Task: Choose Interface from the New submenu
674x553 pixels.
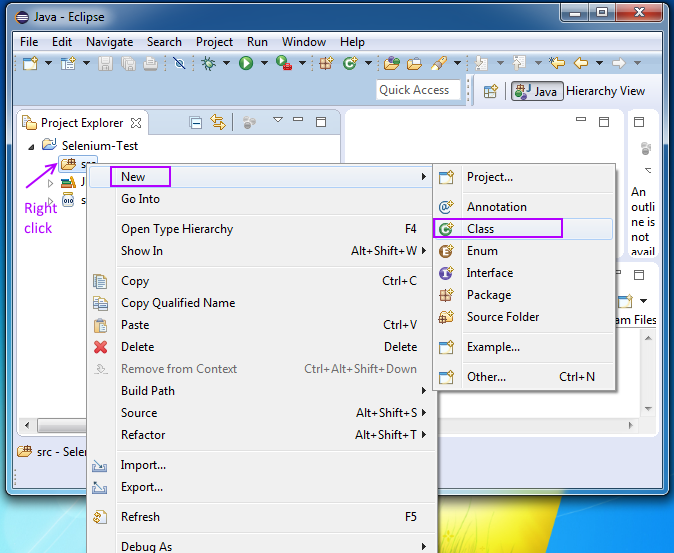Action: [x=523, y=273]
